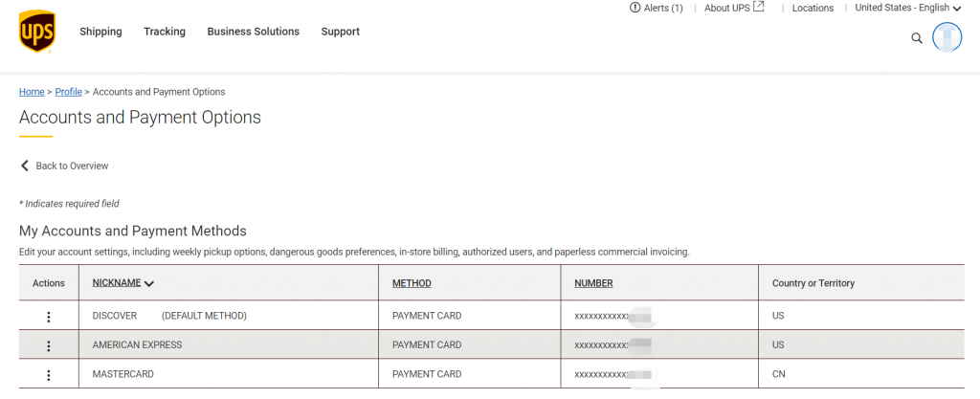
Task: Click the UPS shield logo
Action: coord(37,32)
